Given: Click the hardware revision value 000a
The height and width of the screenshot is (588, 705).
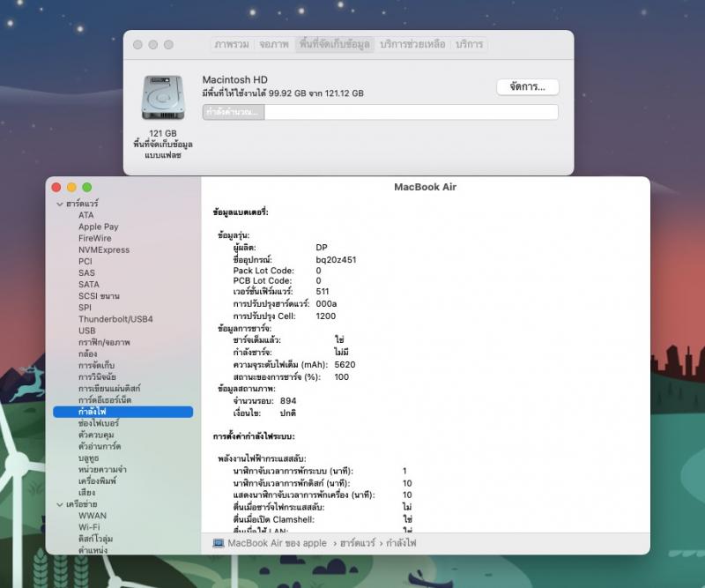Looking at the screenshot, I should 326,303.
